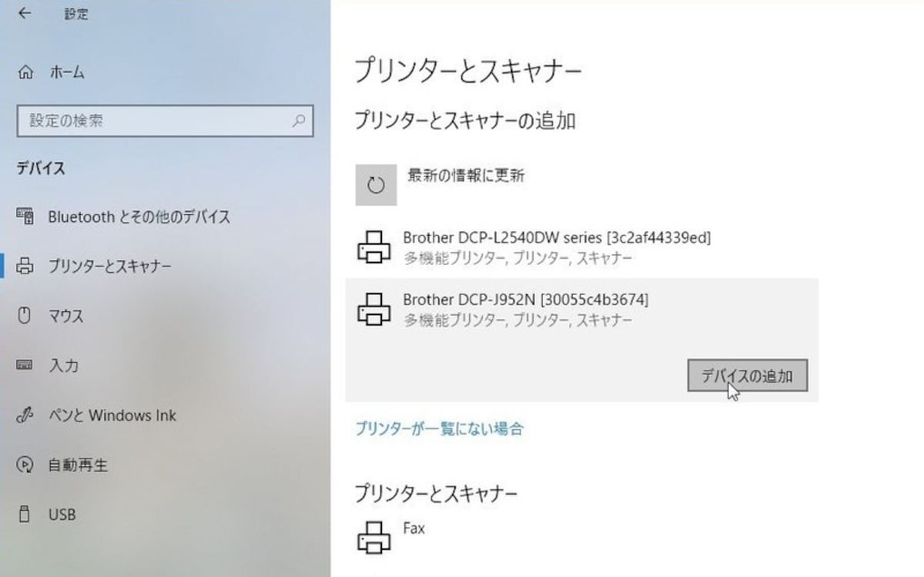Click デバイスの追加 button

(747, 376)
